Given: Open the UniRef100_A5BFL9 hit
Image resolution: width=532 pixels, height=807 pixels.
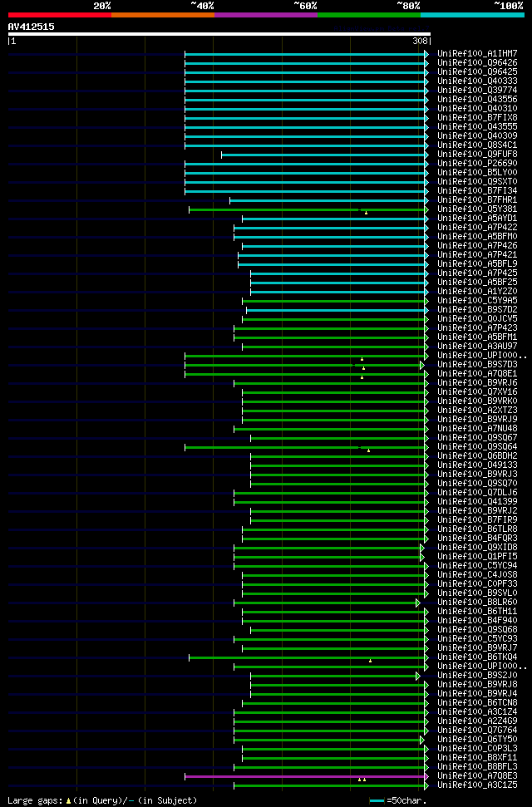Looking at the screenshot, I should pos(477,264).
